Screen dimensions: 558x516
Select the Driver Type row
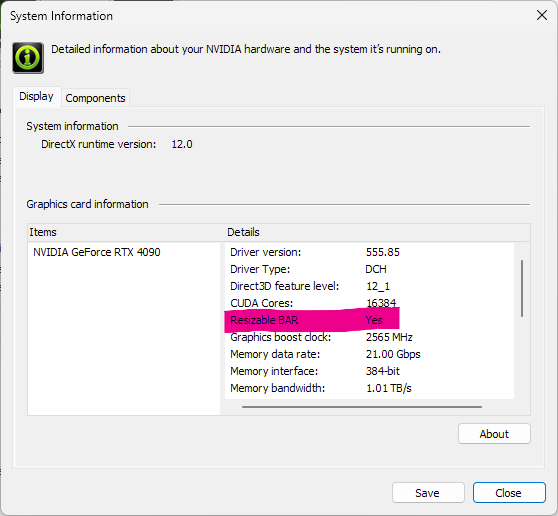pos(369,269)
